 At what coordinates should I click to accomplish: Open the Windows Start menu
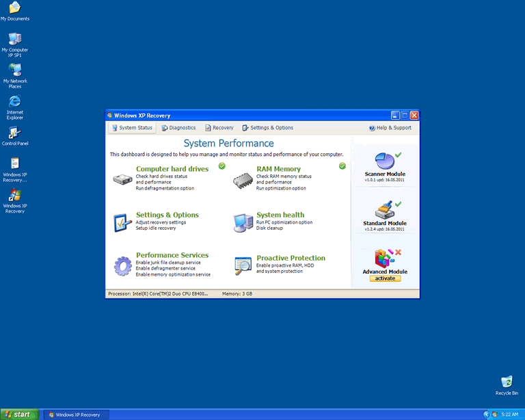(x=18, y=414)
